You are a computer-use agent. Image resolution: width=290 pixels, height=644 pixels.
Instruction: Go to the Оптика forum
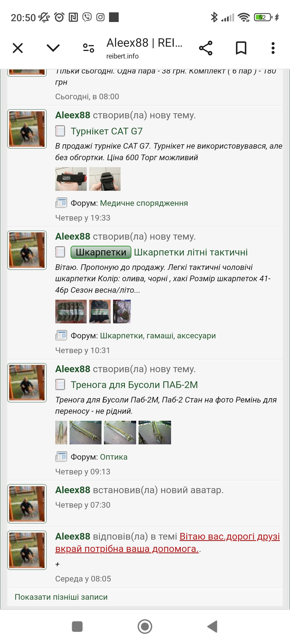pyautogui.click(x=114, y=457)
